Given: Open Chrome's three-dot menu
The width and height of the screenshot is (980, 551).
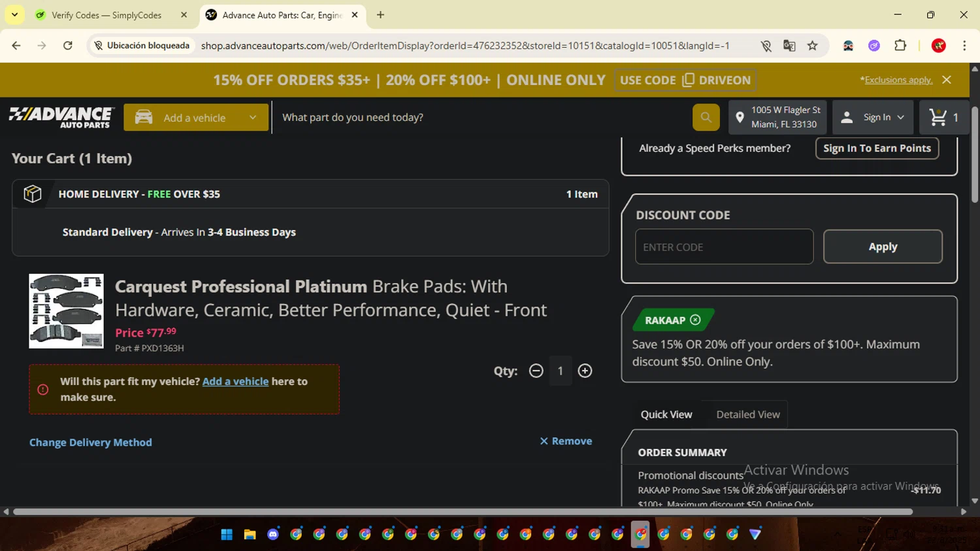Looking at the screenshot, I should tap(964, 46).
